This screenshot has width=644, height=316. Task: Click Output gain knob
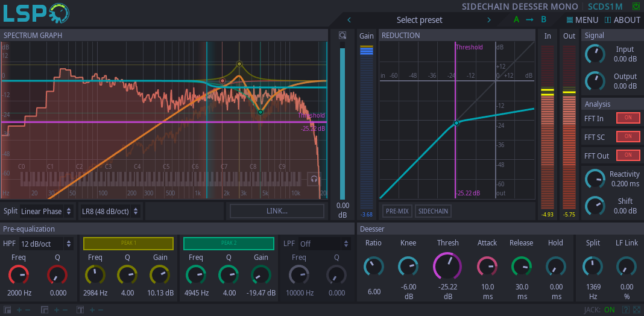[595, 81]
